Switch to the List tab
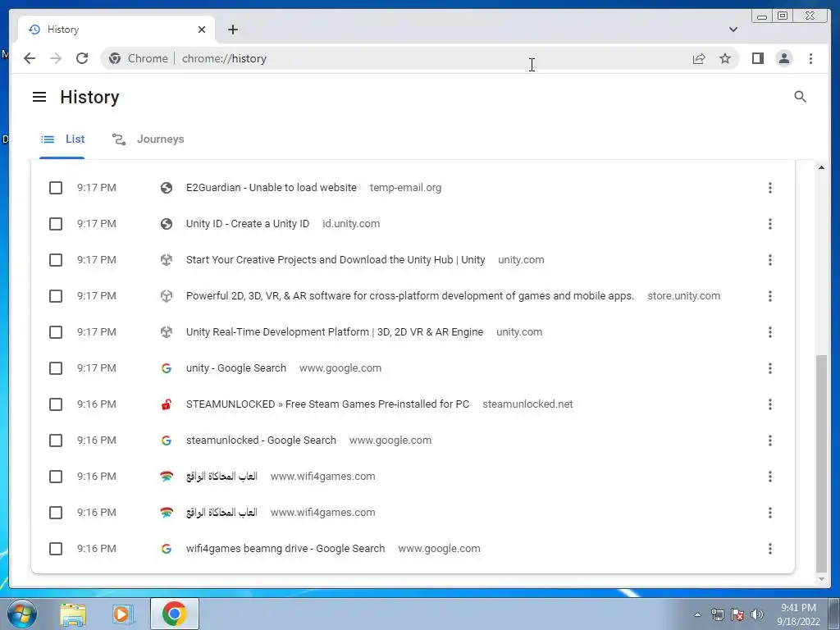The width and height of the screenshot is (840, 630). 62,139
